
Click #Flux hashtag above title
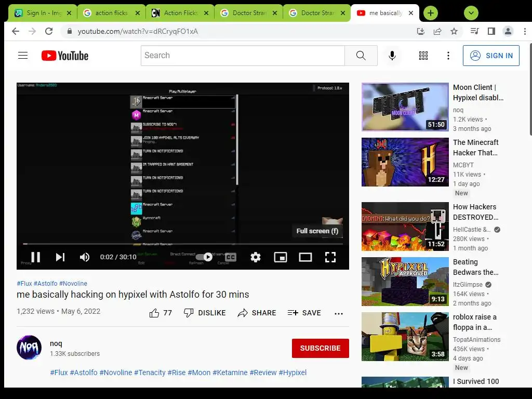pos(24,283)
